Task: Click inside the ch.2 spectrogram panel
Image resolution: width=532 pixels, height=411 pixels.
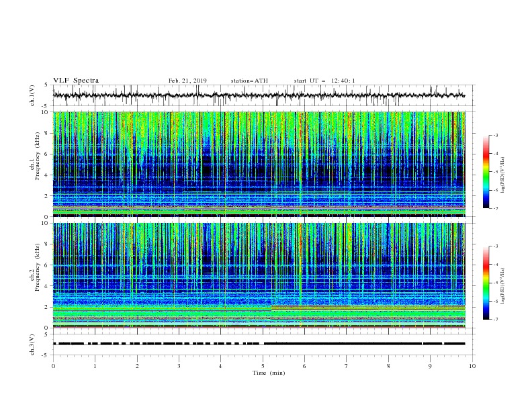Action: click(x=259, y=275)
